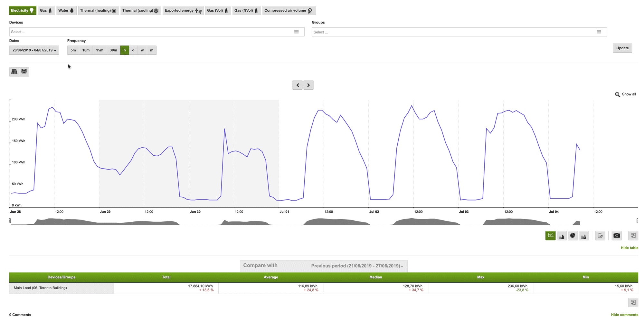Set frequency to 5m
The image size is (644, 322).
(x=73, y=50)
